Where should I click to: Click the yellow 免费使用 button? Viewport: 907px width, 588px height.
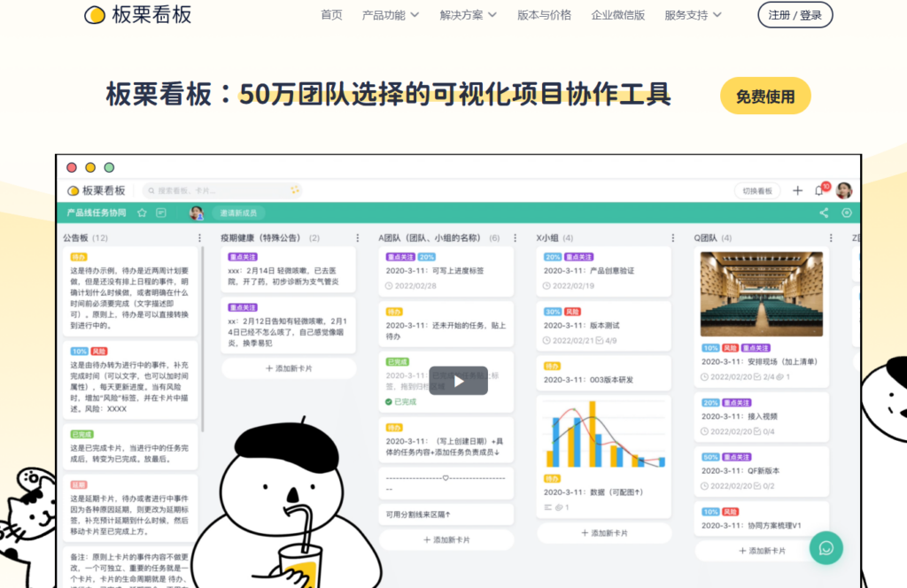tap(765, 96)
